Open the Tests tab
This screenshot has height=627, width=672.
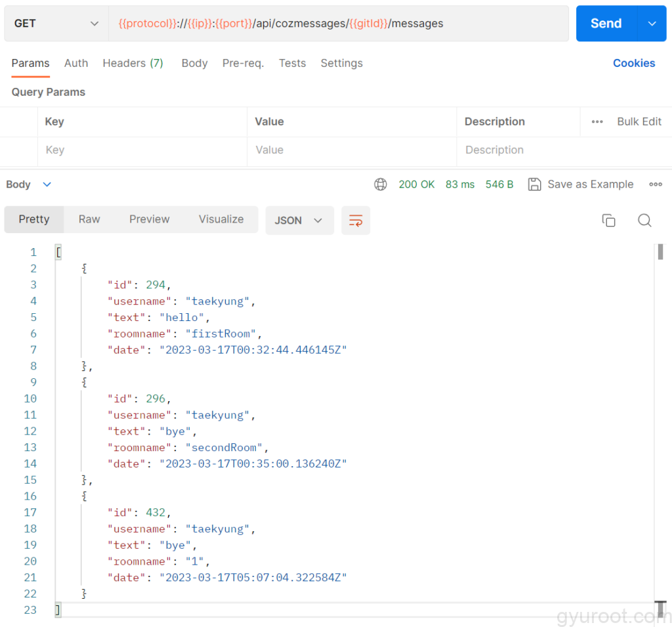point(292,63)
